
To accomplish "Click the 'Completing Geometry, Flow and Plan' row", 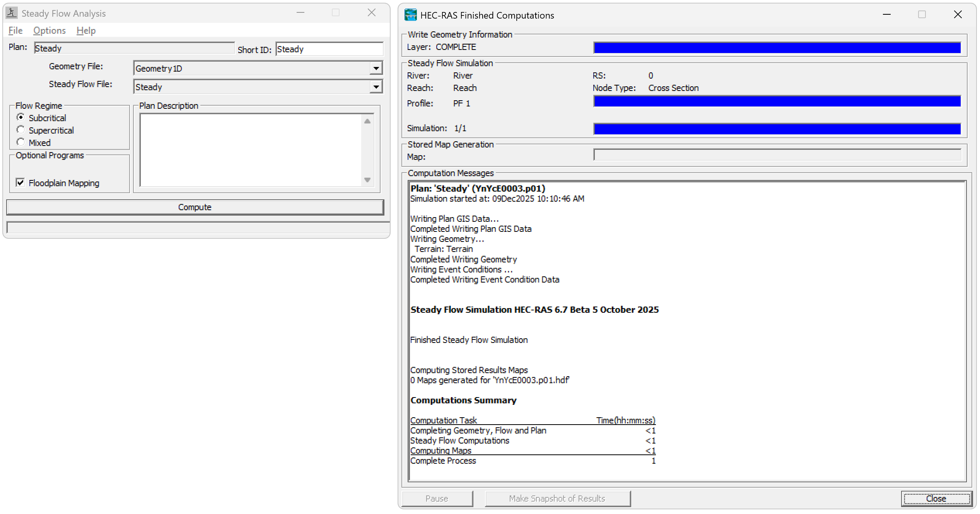I will click(533, 430).
